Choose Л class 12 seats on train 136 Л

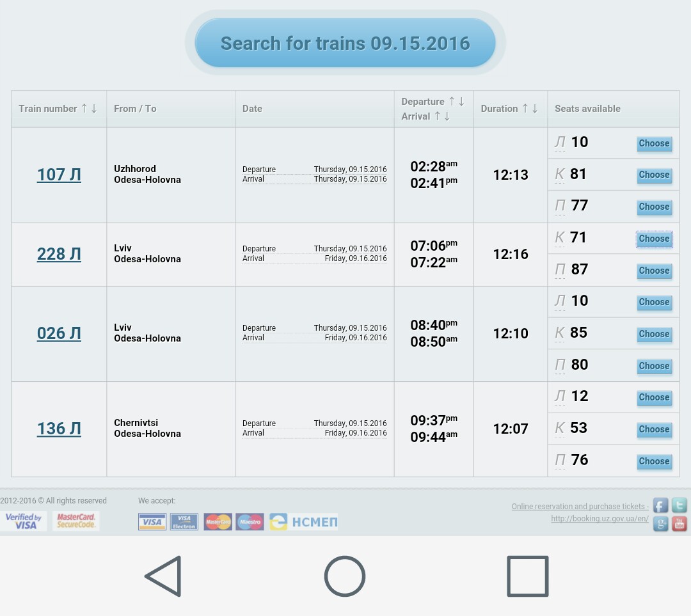point(654,397)
